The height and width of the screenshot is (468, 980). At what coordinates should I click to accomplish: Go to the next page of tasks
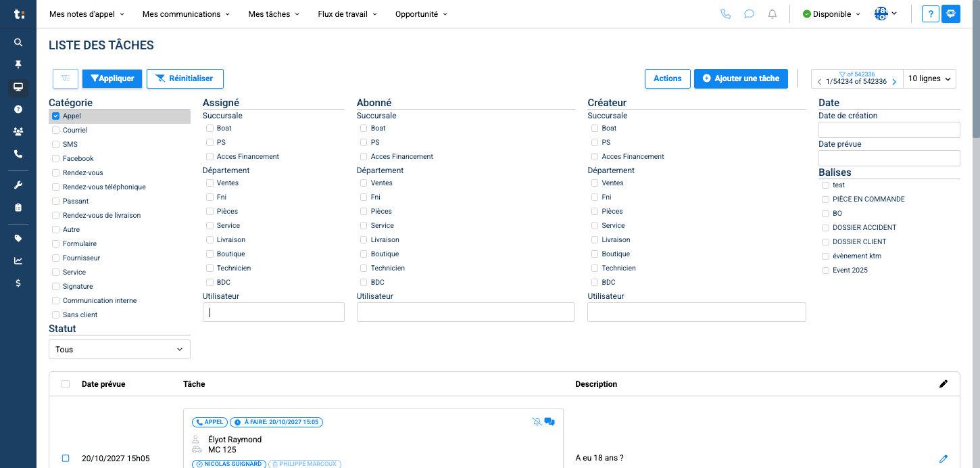pyautogui.click(x=894, y=82)
